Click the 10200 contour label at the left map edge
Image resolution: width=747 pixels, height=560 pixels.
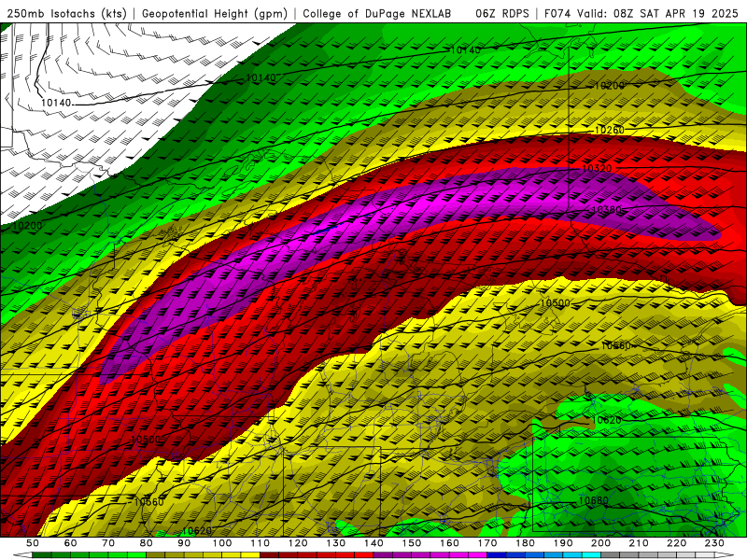tap(26, 226)
